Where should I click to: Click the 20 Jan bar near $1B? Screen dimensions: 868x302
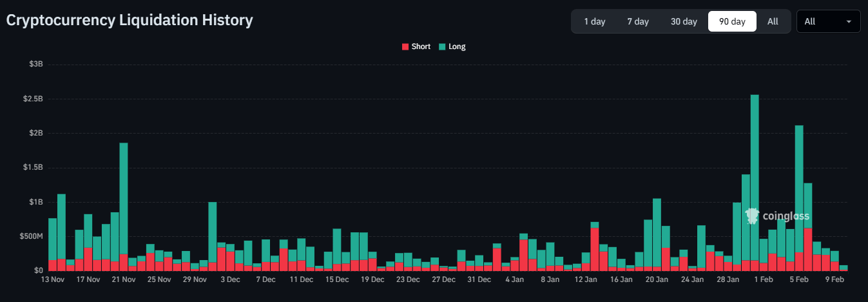click(657, 232)
